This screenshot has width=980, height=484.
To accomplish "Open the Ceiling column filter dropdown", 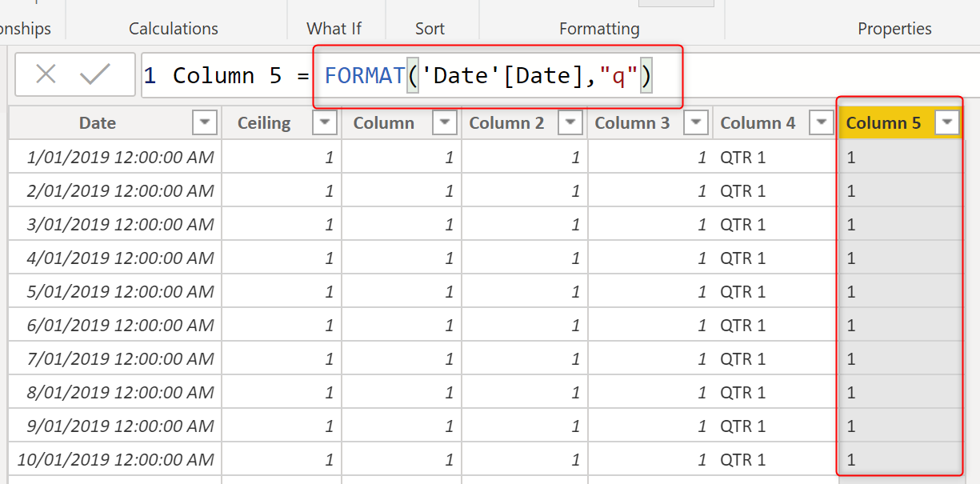I will pos(325,123).
